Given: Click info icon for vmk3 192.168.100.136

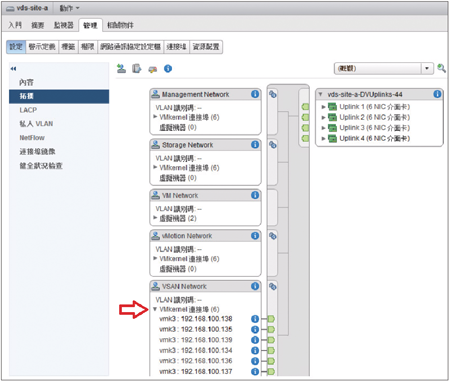Looking at the screenshot, I should tap(255, 361).
